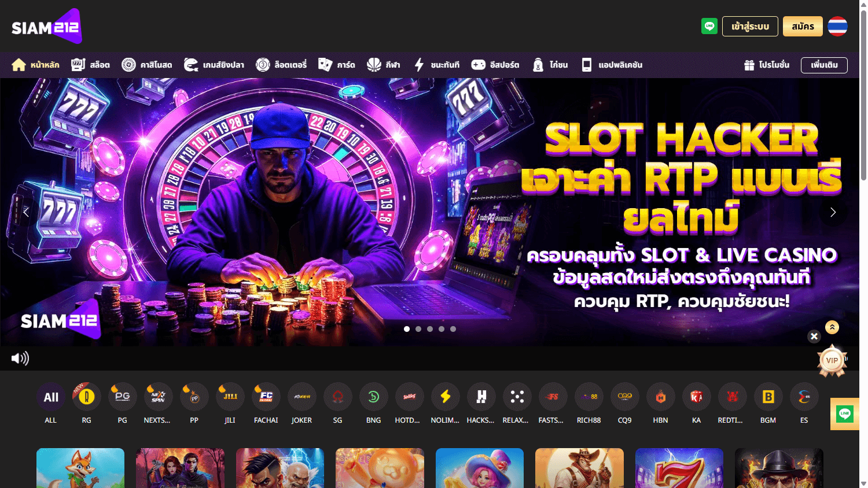
Task: Select the JOKER provider icon
Action: (301, 397)
